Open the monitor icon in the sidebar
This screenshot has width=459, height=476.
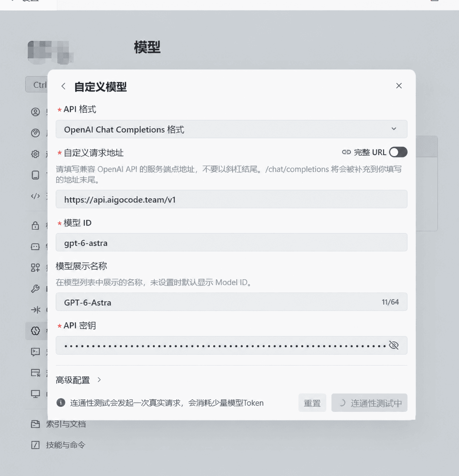[x=35, y=394]
